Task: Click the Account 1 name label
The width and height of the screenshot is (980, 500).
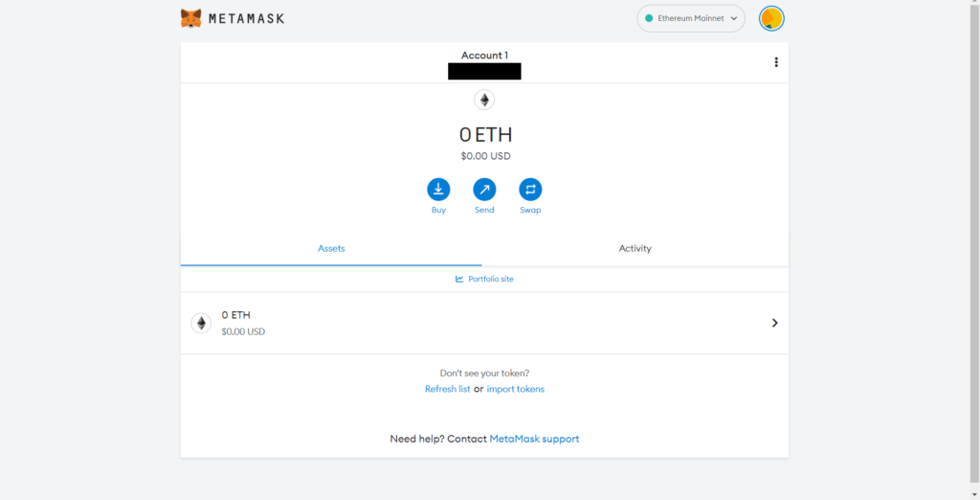Action: pyautogui.click(x=484, y=56)
